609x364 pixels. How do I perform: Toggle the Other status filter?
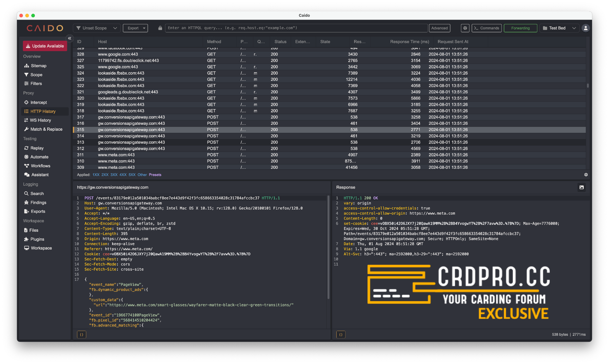(142, 175)
